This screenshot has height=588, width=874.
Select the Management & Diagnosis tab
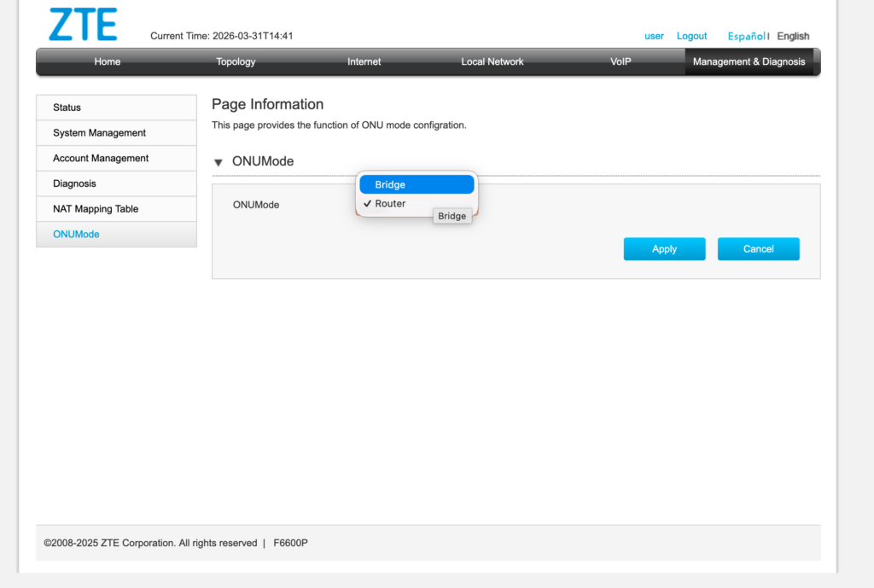(x=749, y=61)
